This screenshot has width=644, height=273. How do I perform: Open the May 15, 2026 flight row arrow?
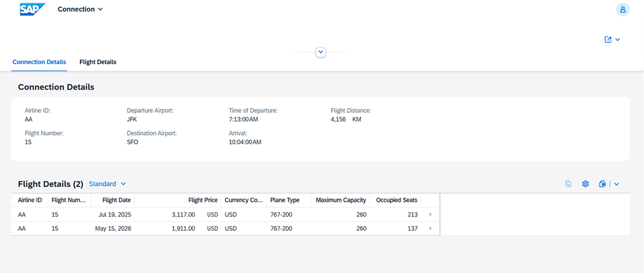pos(430,228)
